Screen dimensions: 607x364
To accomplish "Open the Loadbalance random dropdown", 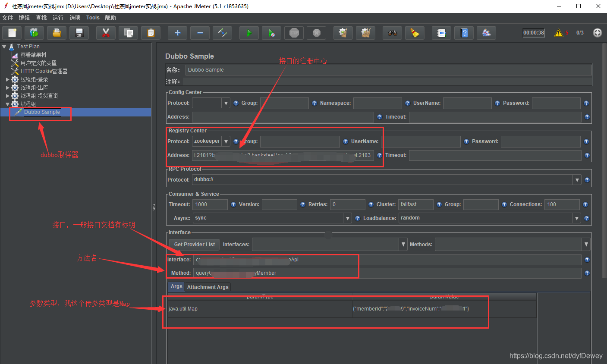I will 577,218.
